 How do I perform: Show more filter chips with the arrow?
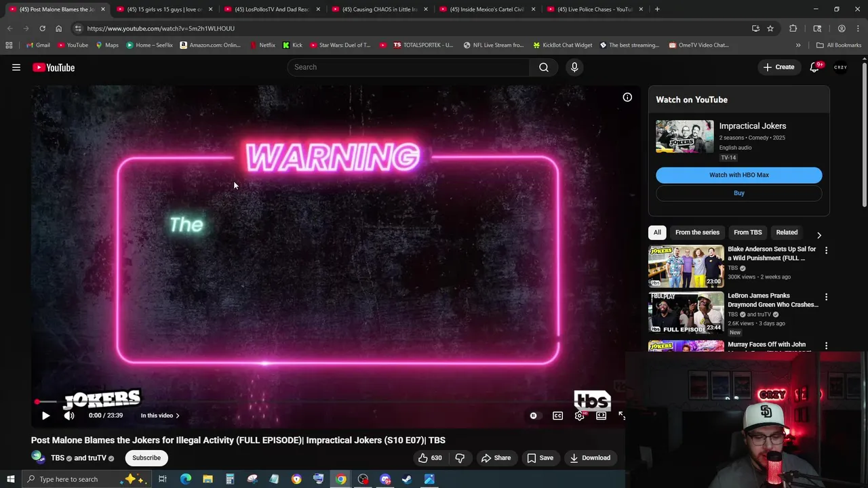tap(818, 235)
